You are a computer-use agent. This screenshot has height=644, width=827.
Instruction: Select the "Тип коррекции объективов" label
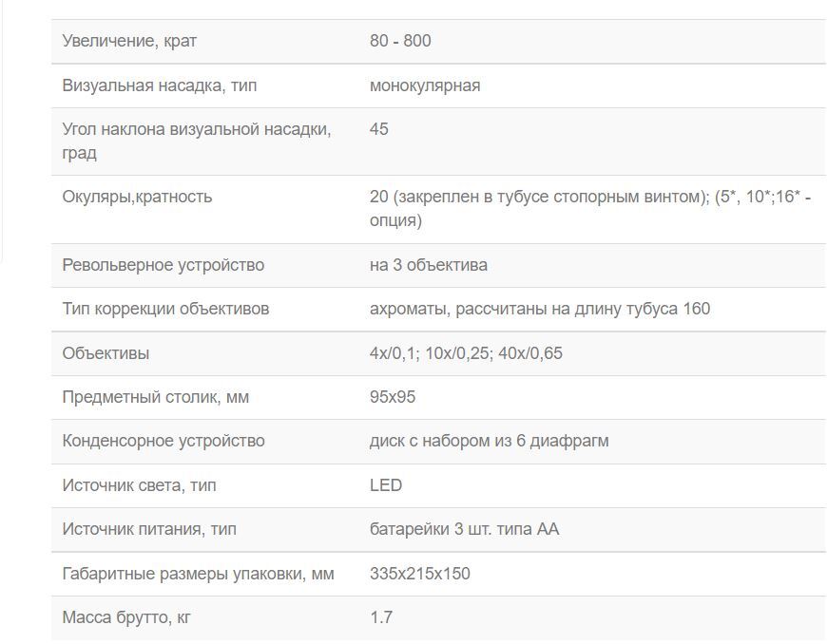pyautogui.click(x=165, y=309)
